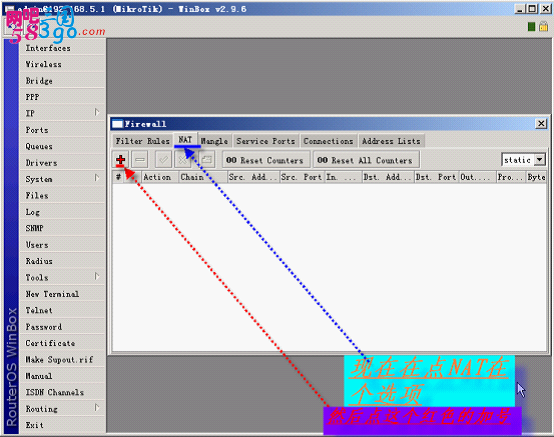Screen dimensions: 554x437
Task: Click the red plus add rule icon
Action: pyautogui.click(x=120, y=160)
